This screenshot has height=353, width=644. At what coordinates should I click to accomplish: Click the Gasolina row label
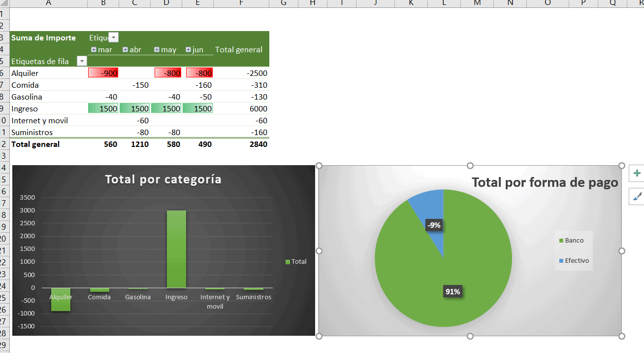pyautogui.click(x=27, y=97)
